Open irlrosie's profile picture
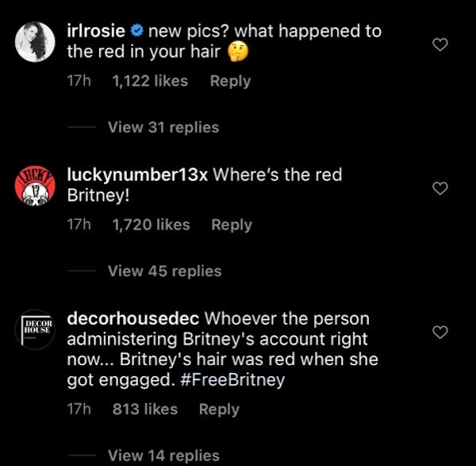476x466 pixels. 35,42
